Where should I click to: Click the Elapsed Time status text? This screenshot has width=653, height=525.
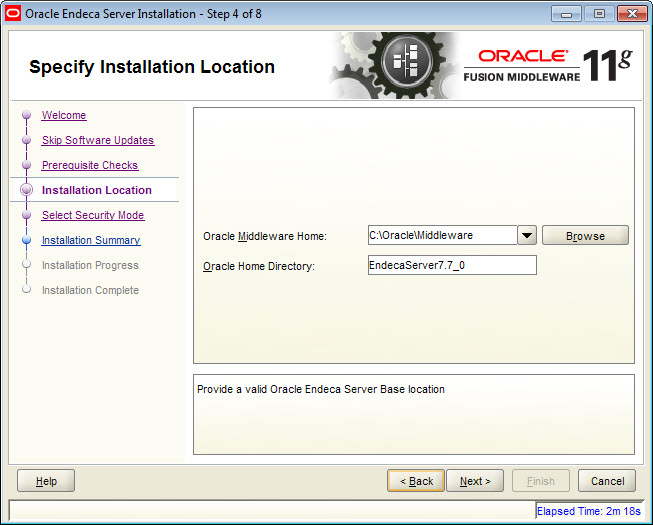[588, 511]
